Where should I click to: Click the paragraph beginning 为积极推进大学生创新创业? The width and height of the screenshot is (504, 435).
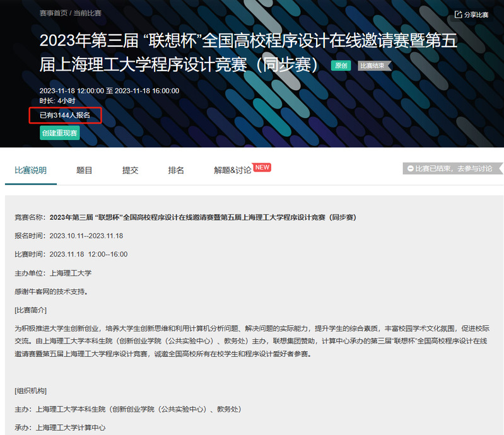(x=252, y=341)
